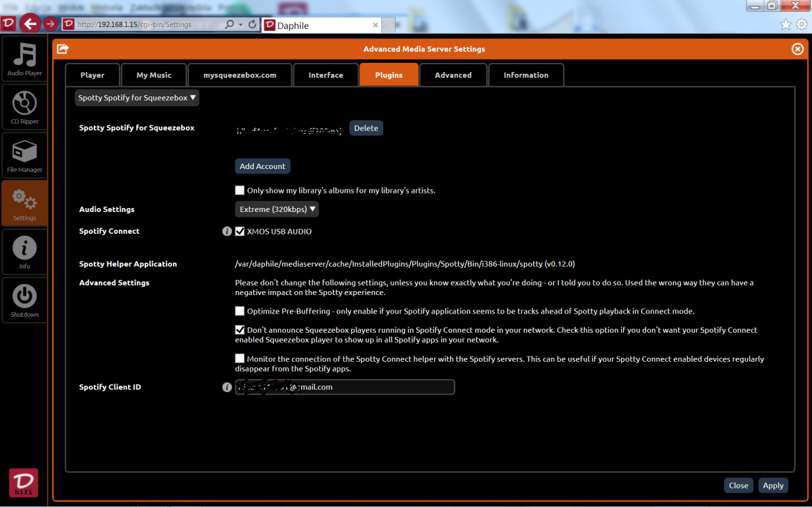Click the 'Please don't change the following settings' warning text
Image resolution: width=812 pixels, height=507 pixels.
tap(494, 287)
